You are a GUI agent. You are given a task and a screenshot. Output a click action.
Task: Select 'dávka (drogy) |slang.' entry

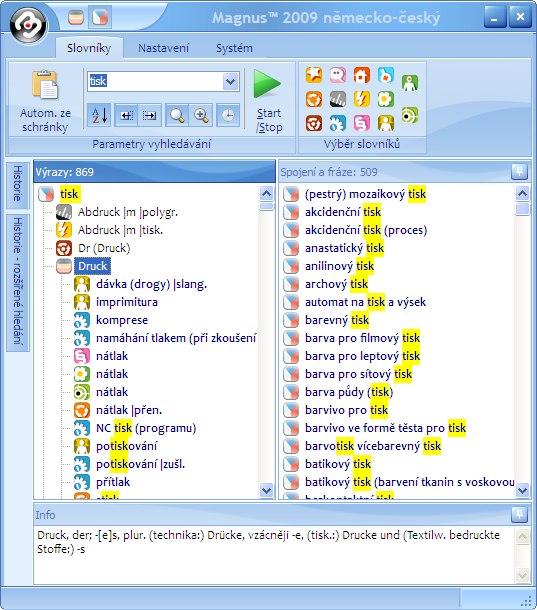point(151,284)
